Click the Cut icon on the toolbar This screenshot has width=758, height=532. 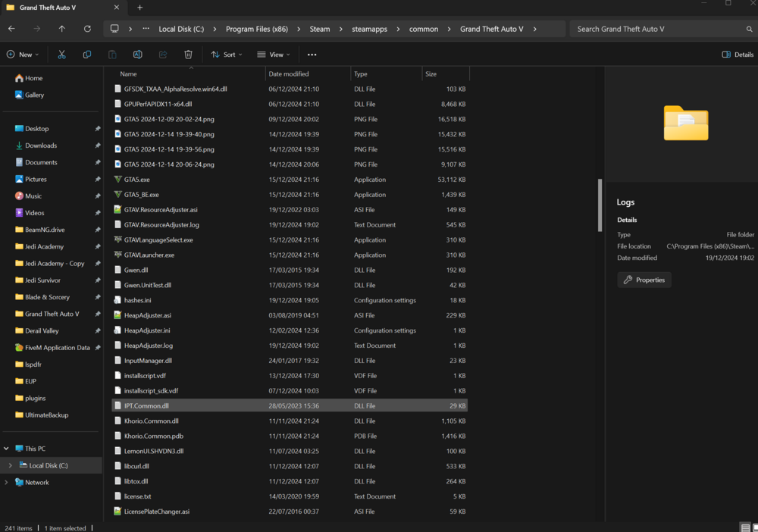[x=61, y=54]
